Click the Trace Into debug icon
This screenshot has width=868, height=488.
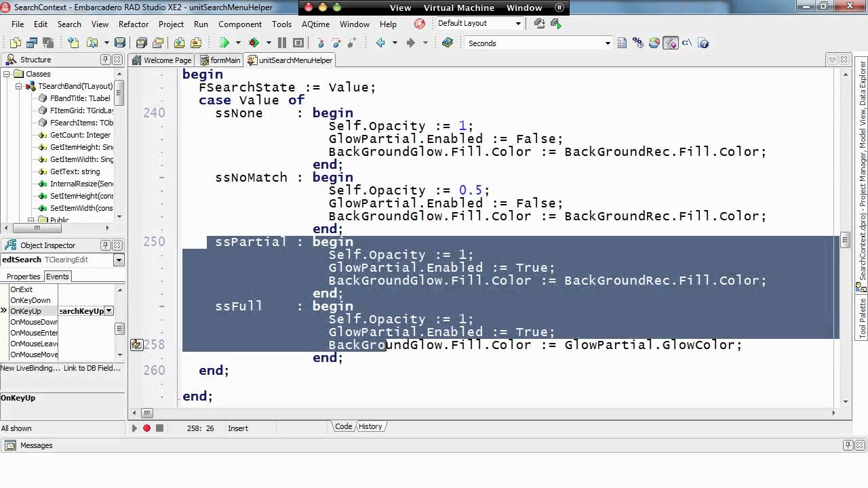[x=320, y=43]
